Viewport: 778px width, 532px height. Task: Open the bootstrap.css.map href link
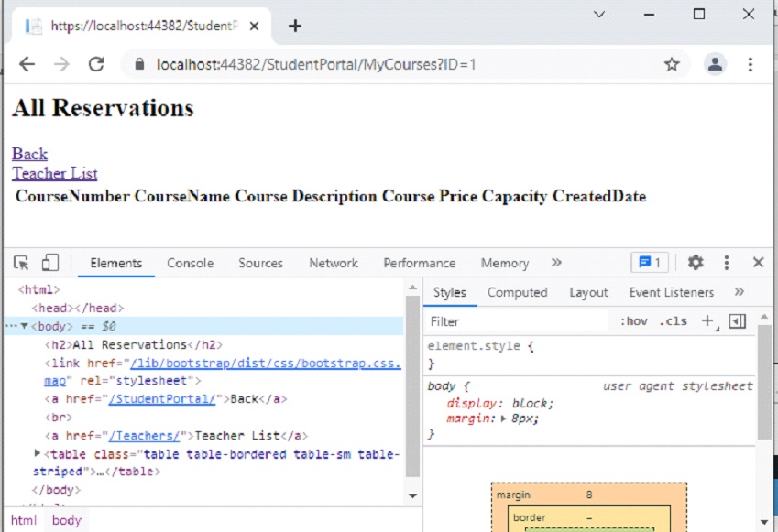pos(266,363)
